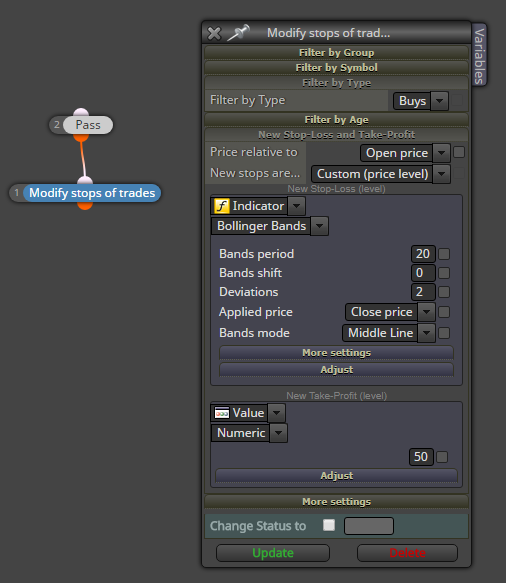This screenshot has width=506, height=583.
Task: Edit the Bands shift value field
Action: point(423,273)
